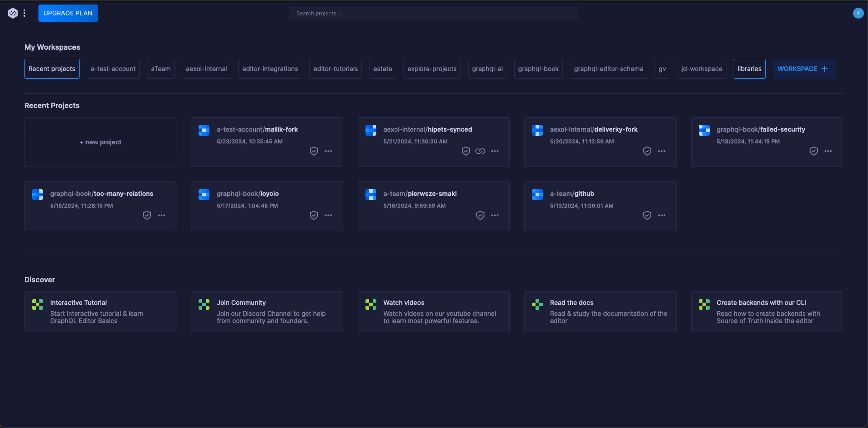Select the a-test-account workspace tab
This screenshot has height=428, width=868.
coord(113,69)
